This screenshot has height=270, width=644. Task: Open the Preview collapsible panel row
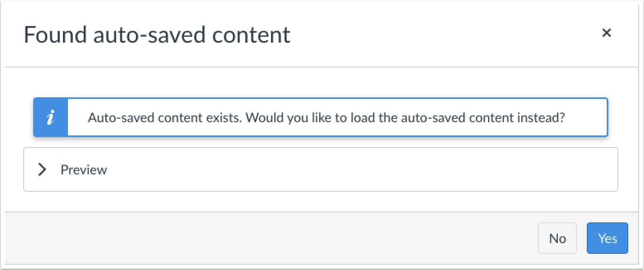320,169
